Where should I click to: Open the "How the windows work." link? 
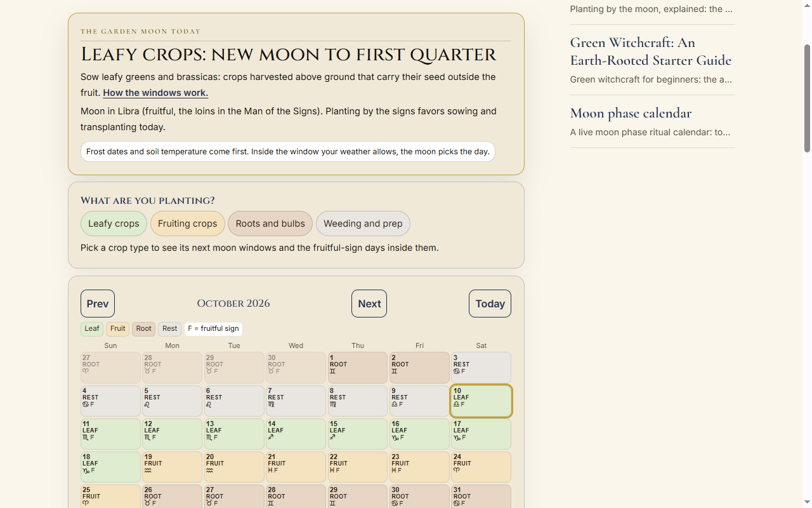(155, 93)
